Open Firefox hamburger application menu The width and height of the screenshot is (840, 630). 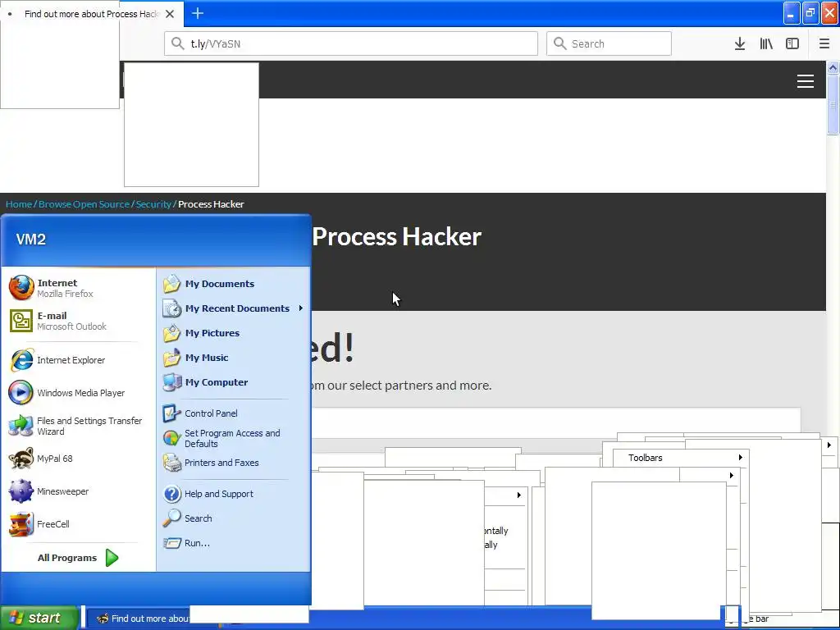coord(824,44)
